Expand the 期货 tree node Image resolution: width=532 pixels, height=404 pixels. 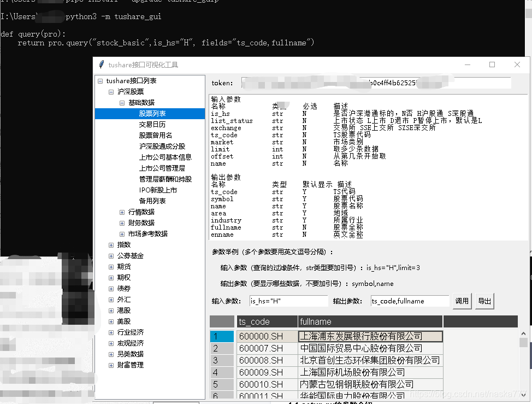pos(111,267)
